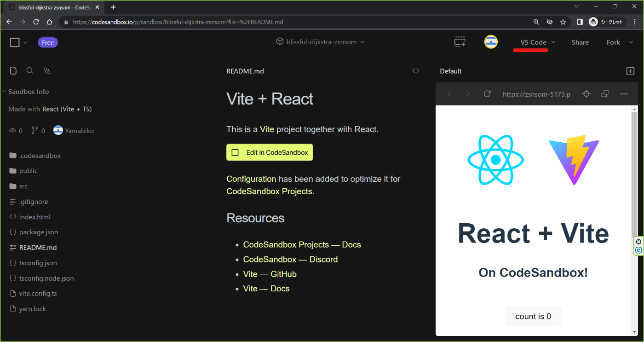Open Vite — GitHub link
644x342 pixels.
point(270,274)
